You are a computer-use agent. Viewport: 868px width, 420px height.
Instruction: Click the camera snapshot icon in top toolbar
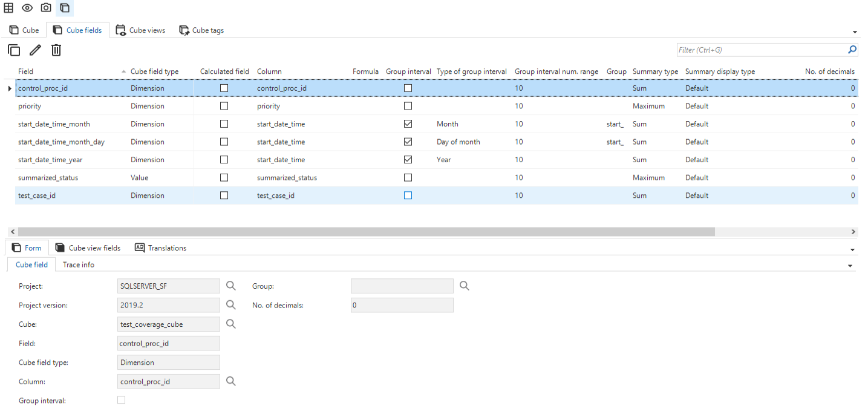tap(46, 8)
